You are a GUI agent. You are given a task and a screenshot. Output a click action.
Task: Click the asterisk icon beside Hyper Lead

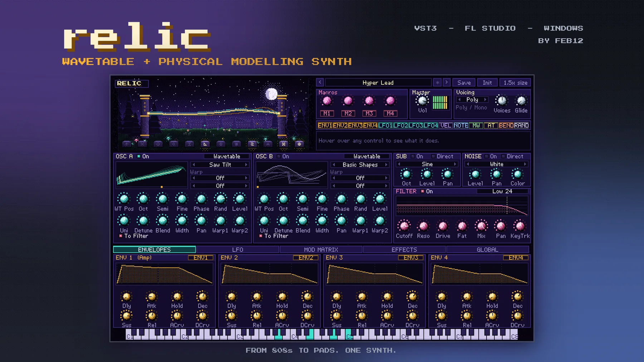tap(437, 83)
